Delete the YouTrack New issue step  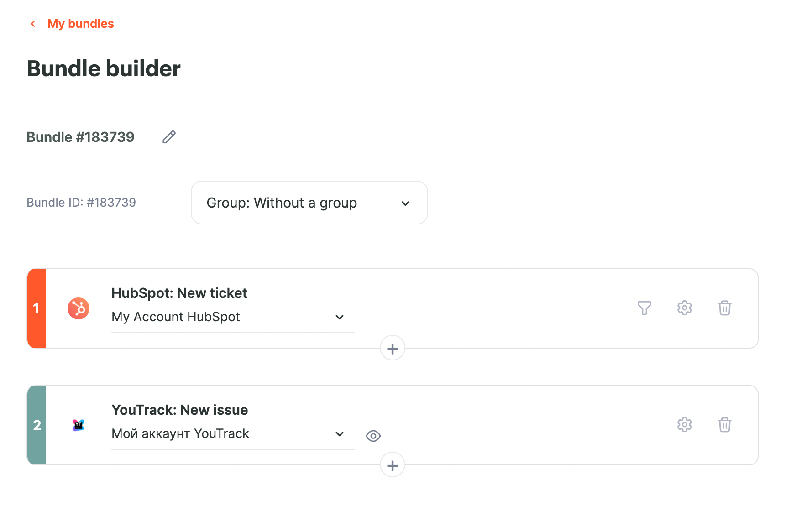tap(724, 425)
